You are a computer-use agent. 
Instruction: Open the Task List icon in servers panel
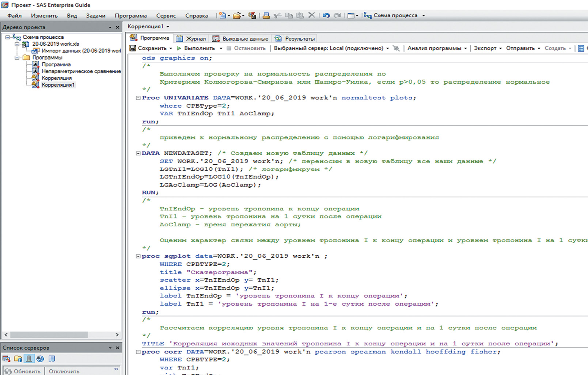click(6, 359)
